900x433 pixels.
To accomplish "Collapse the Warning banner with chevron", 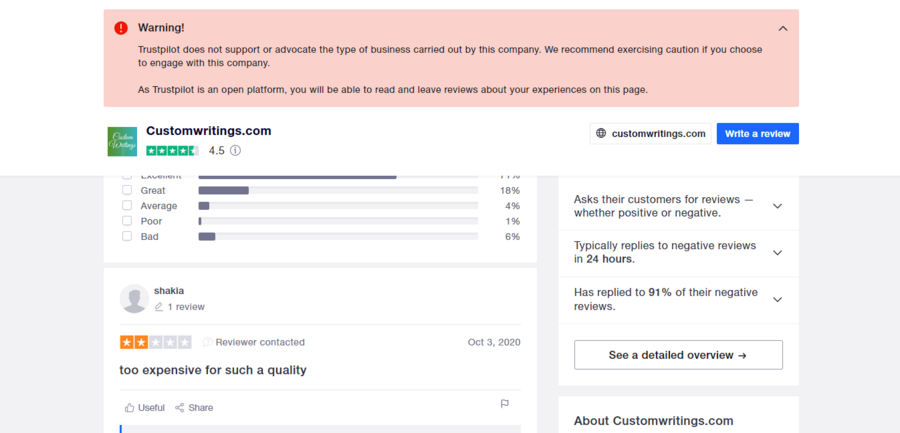I will click(x=783, y=28).
